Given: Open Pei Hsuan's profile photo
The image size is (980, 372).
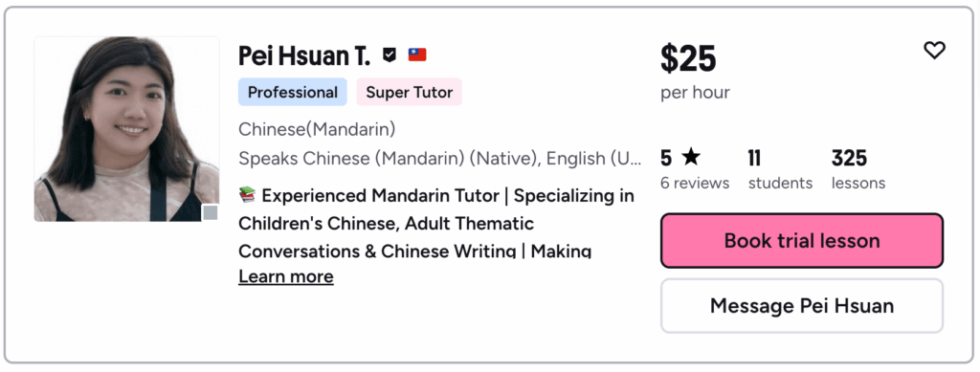Looking at the screenshot, I should (127, 129).
